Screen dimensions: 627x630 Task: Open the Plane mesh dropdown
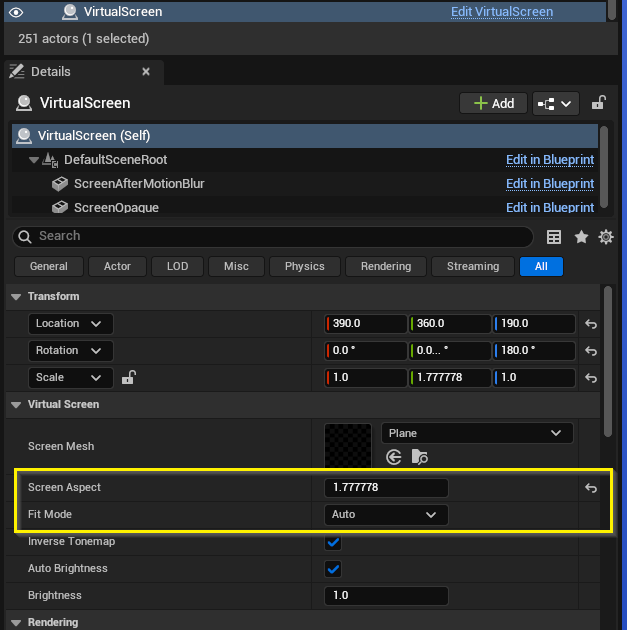point(476,433)
